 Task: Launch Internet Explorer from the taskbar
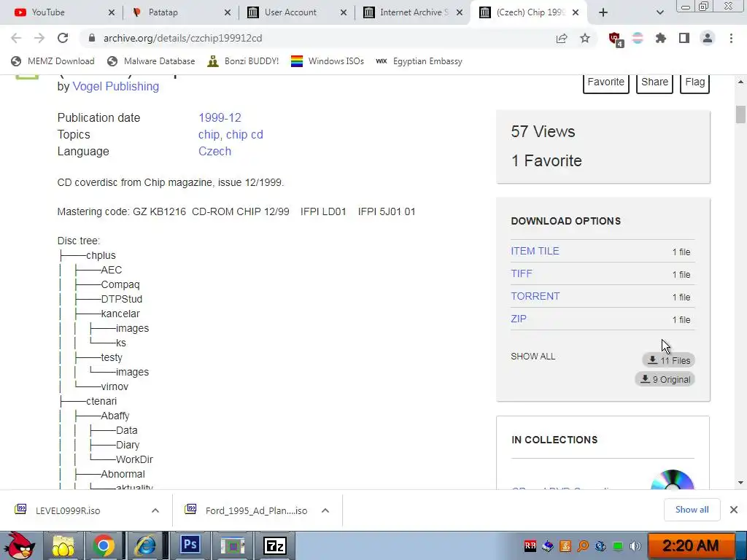(x=144, y=545)
